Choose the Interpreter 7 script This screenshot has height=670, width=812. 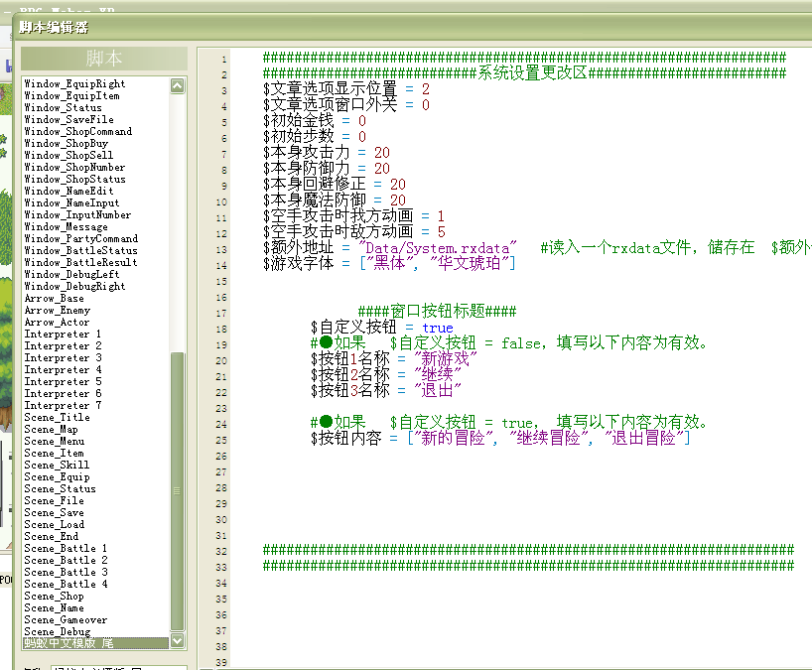[63, 405]
